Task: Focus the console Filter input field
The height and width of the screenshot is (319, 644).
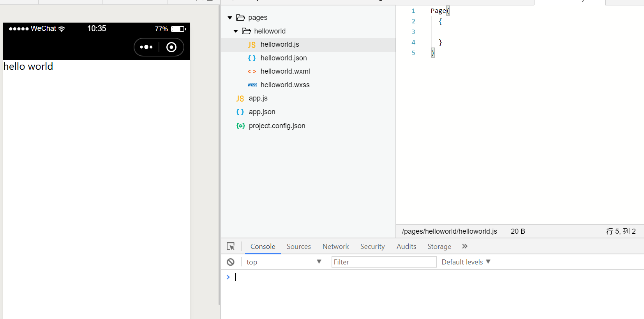Action: (384, 262)
